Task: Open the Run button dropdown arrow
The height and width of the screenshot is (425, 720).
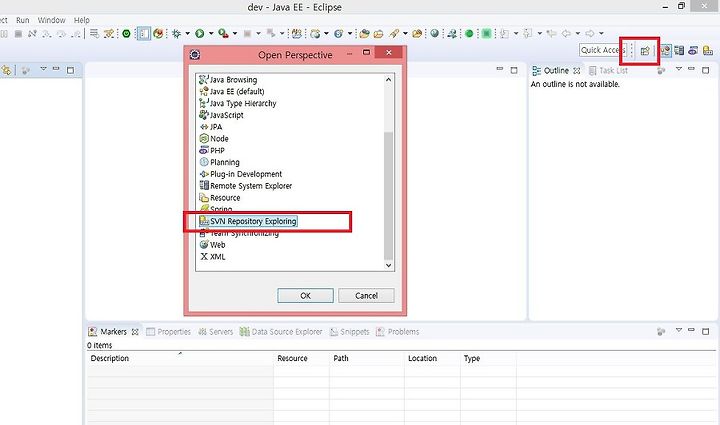Action: [211, 34]
